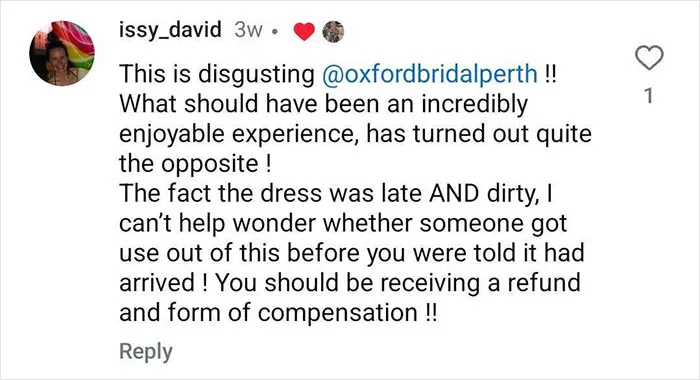
Task: Click the text line 'the opposite !'
Action: 195,163
